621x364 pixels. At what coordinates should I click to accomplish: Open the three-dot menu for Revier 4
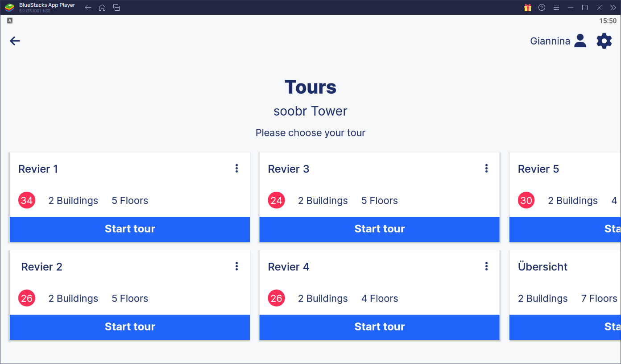coord(486,266)
